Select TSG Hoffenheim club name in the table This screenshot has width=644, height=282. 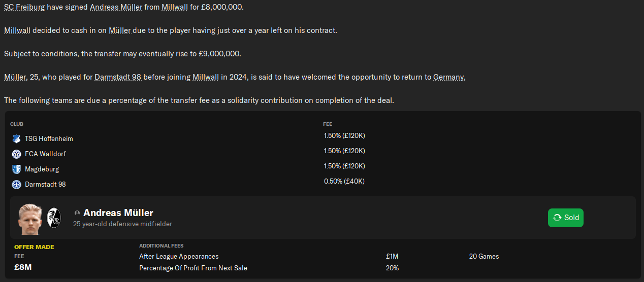coord(49,138)
